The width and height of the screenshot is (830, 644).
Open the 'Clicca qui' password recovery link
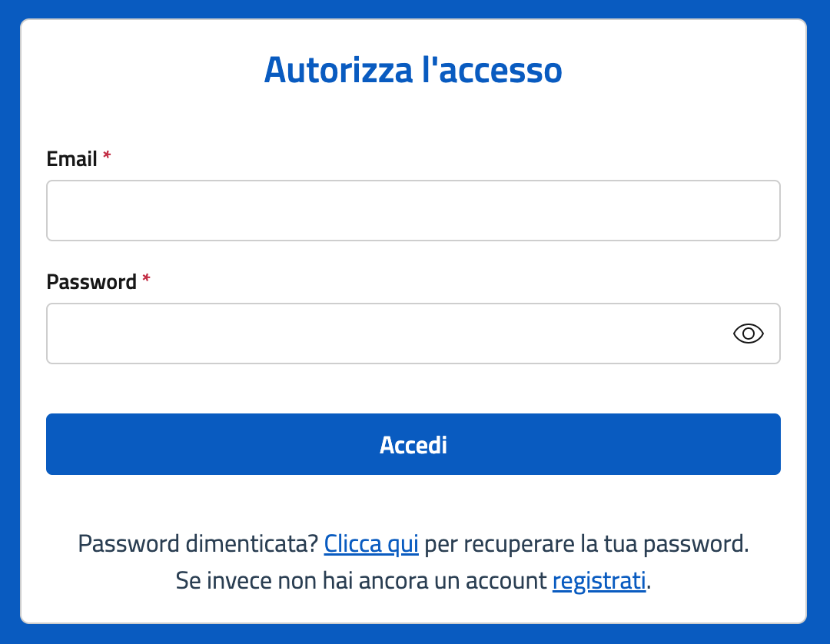371,544
